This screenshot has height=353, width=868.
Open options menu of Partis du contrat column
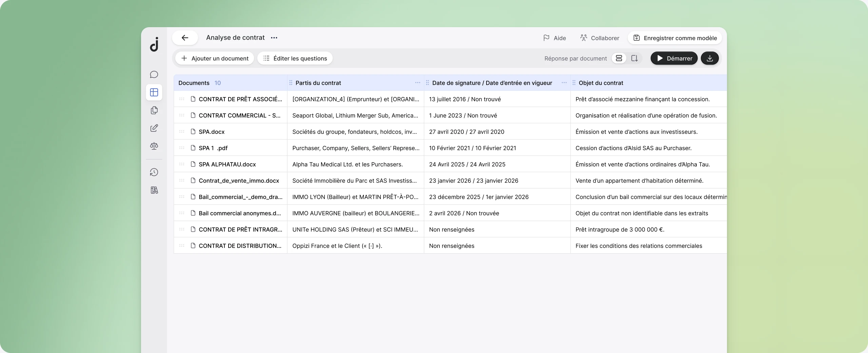417,82
